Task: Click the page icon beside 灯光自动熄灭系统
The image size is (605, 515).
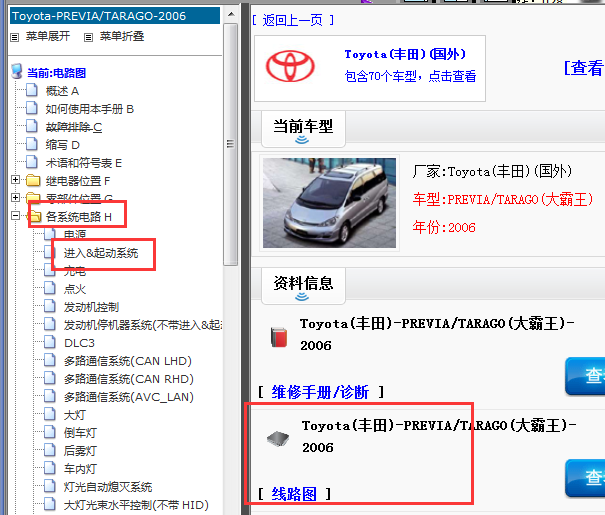Action: [49, 486]
